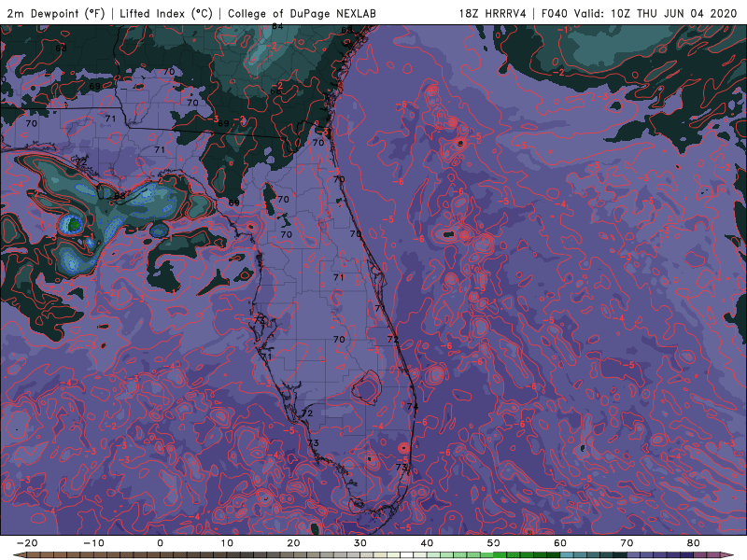
Task: Click the "Lifted Index (°C)" header label
Action: 166,13
